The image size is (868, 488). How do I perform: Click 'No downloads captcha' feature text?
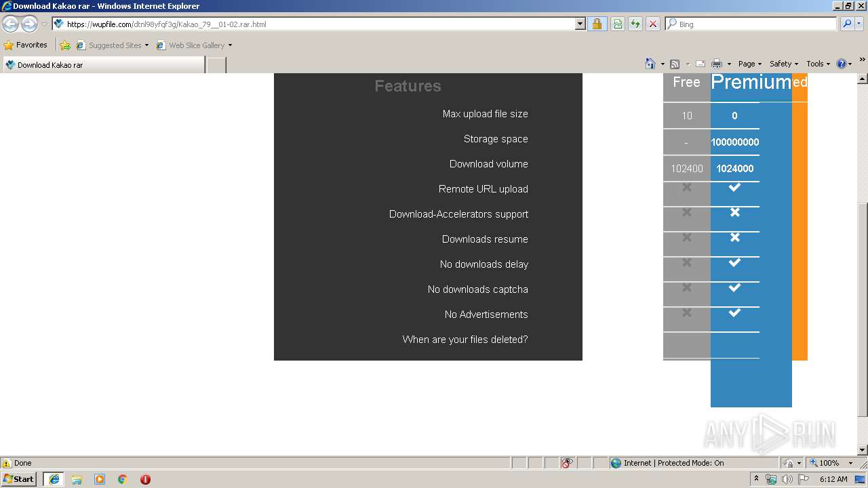(x=477, y=289)
